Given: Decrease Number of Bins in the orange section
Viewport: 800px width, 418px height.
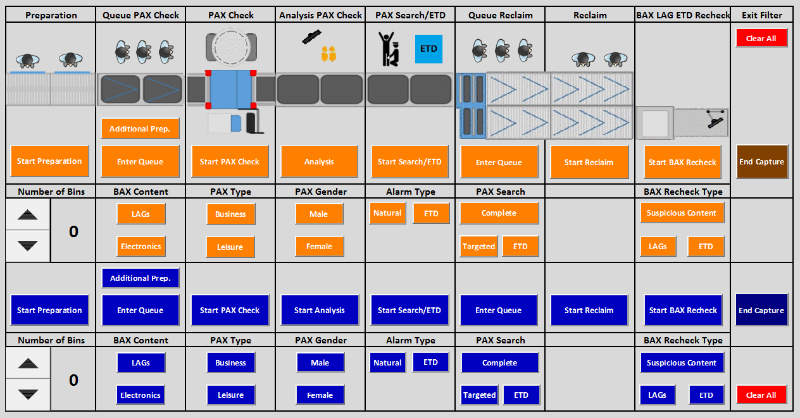Looking at the screenshot, I should (28, 245).
